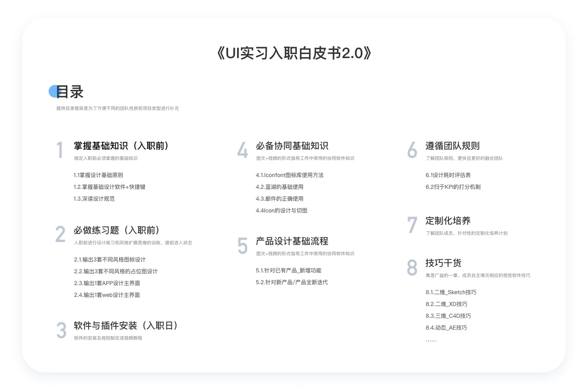The width and height of the screenshot is (588, 390).
Task: Select item 4.3.邮件的正确使用
Action: point(279,198)
